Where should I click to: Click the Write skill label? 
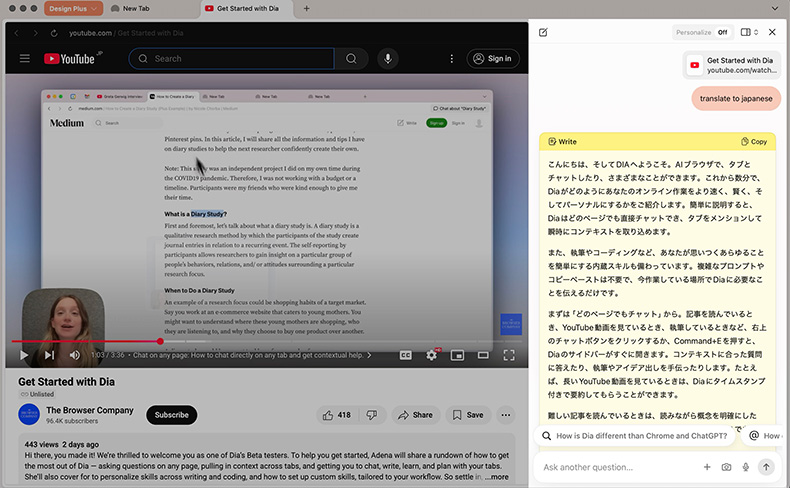[x=562, y=142]
